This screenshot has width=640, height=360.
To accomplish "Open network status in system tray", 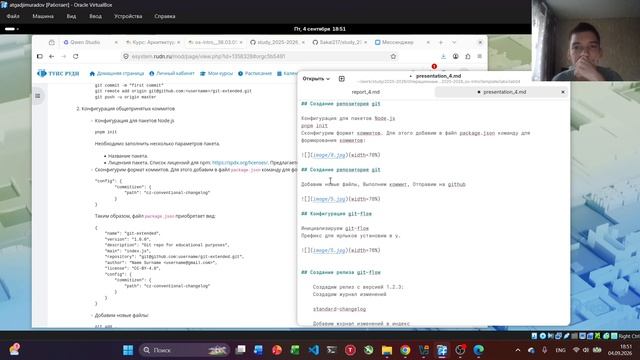I will 576,350.
